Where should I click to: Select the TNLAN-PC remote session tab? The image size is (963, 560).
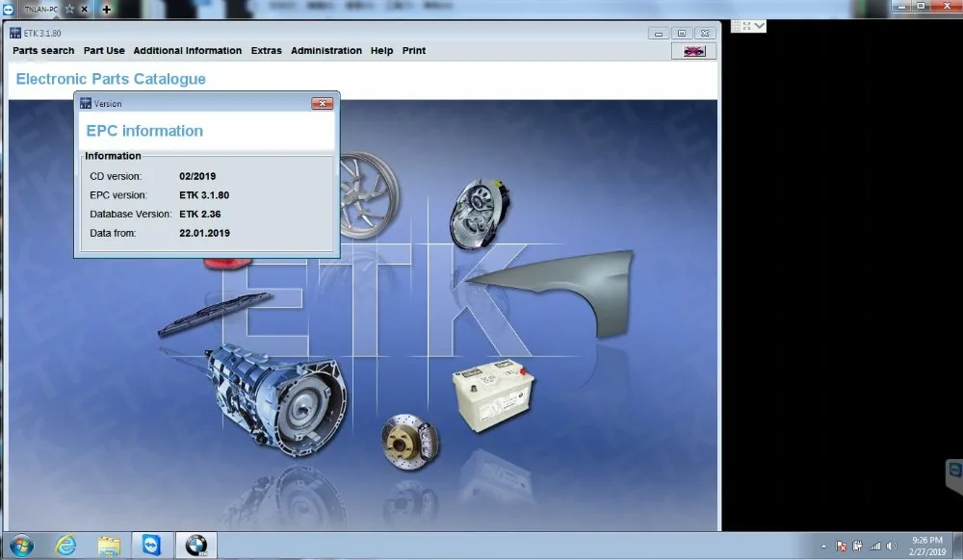click(39, 10)
